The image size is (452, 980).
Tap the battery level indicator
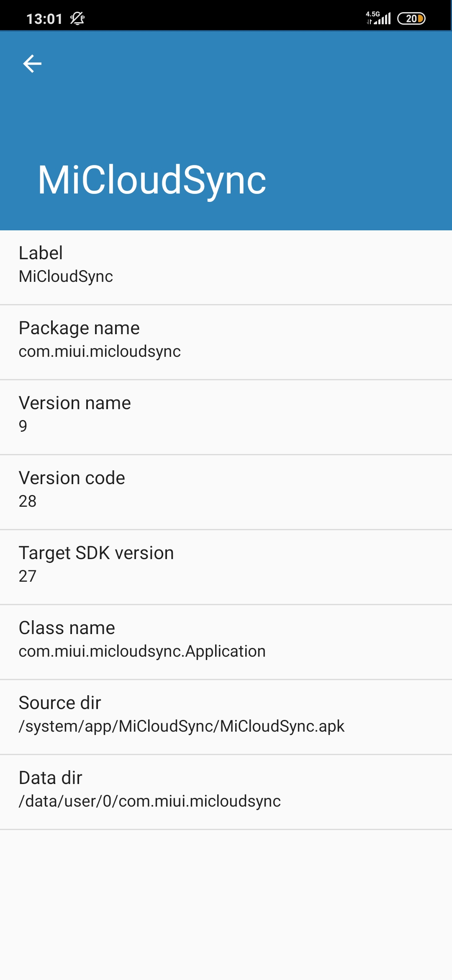click(x=411, y=18)
